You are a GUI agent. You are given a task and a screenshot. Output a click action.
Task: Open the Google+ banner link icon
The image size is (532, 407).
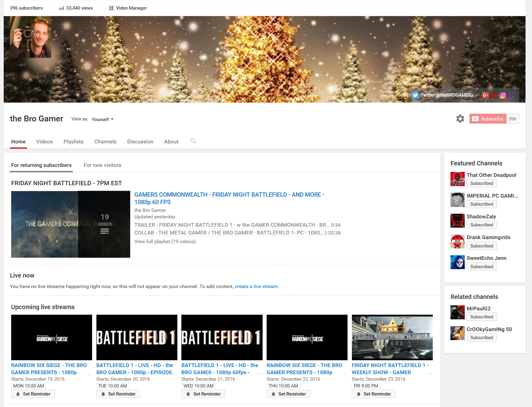tap(485, 95)
